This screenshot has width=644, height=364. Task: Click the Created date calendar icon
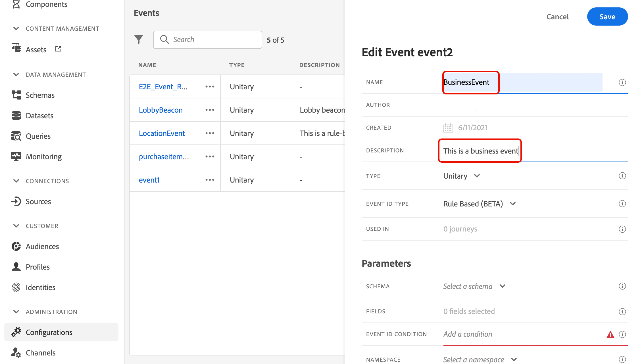pos(448,128)
